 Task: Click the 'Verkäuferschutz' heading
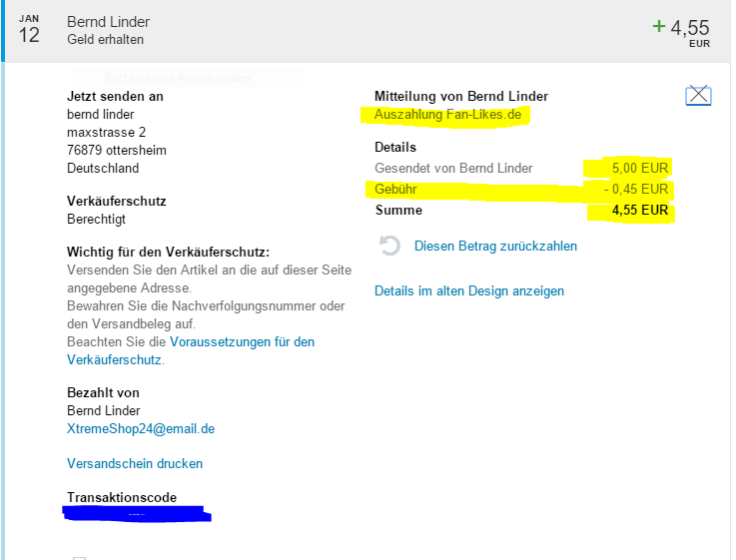pos(117,202)
